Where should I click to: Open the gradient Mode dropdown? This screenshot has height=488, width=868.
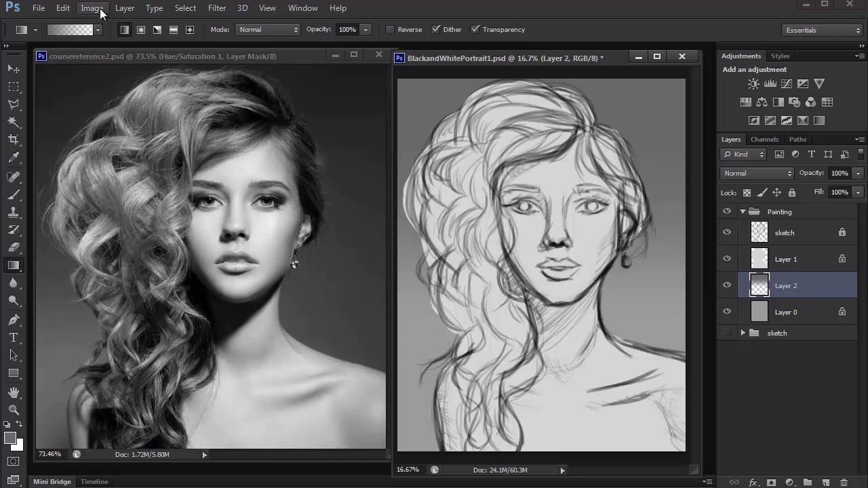(x=269, y=30)
